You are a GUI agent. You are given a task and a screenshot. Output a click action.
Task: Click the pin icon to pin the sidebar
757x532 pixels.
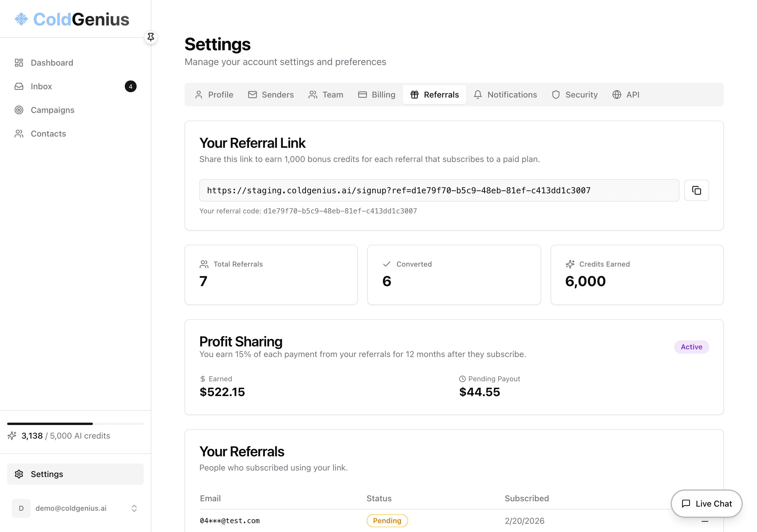tap(151, 37)
